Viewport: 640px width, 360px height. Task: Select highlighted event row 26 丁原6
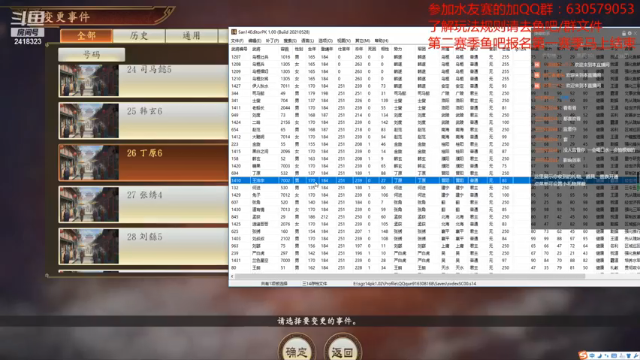point(143,162)
